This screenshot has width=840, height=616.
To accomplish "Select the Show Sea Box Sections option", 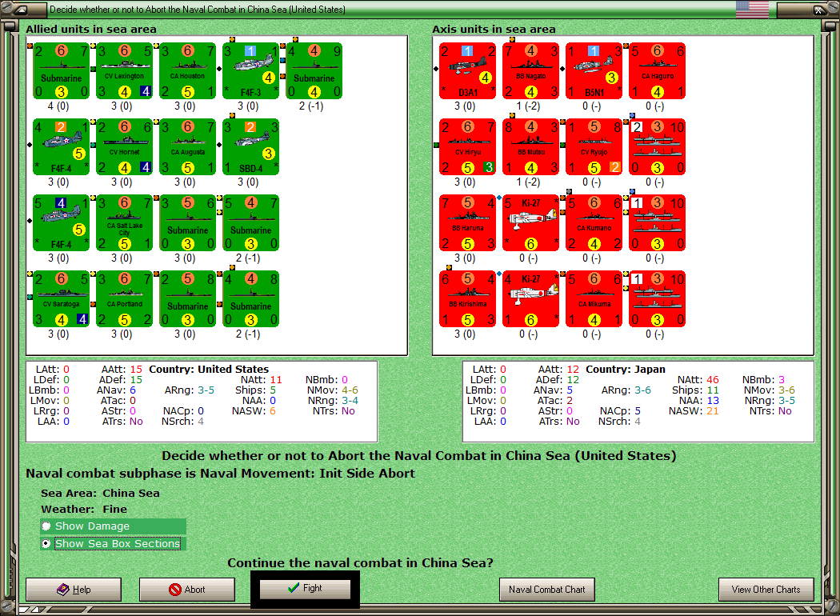I will coord(113,543).
